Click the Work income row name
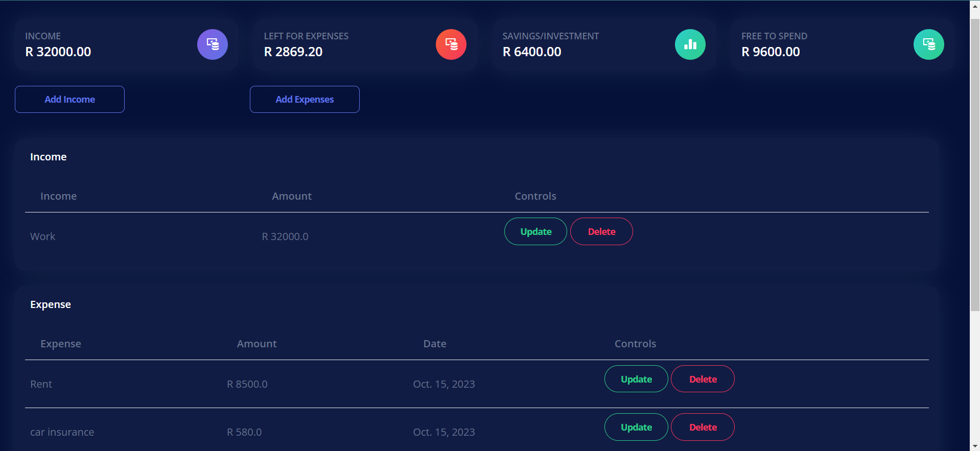Image resolution: width=980 pixels, height=451 pixels. (x=43, y=236)
